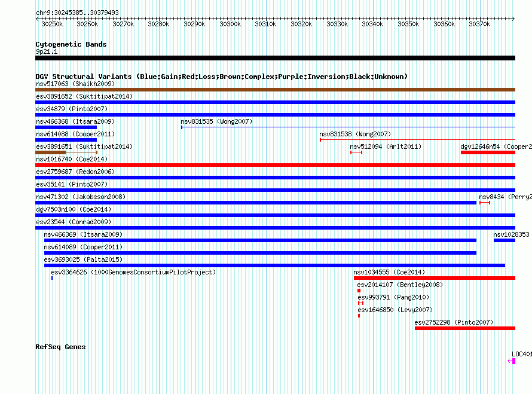The width and height of the screenshot is (532, 394).
Task: Select the nsv471302 (Jakobsson2008) variant label
Action: pos(81,197)
